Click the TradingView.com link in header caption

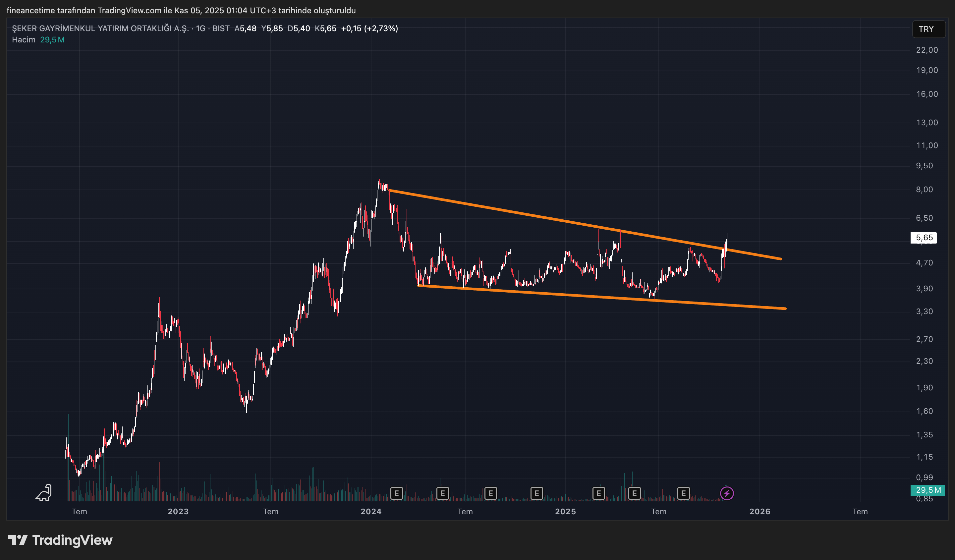coord(129,10)
